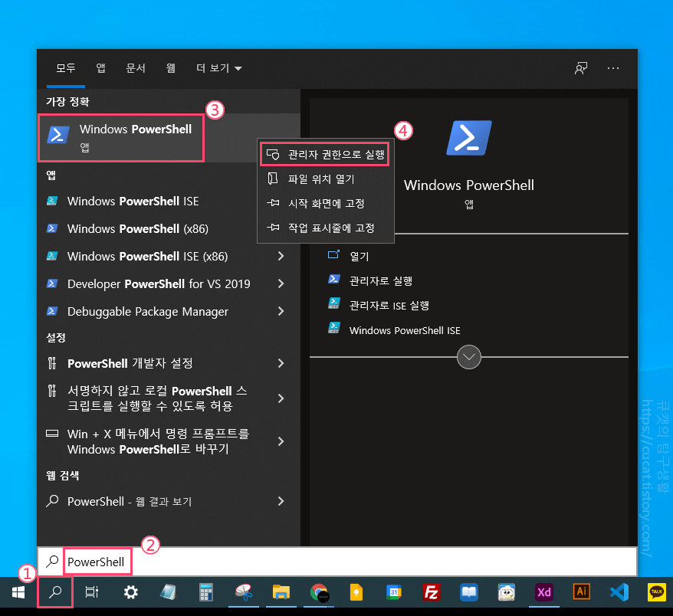This screenshot has height=616, width=673.
Task: Switch to the "문서" search tab
Action: 136,68
